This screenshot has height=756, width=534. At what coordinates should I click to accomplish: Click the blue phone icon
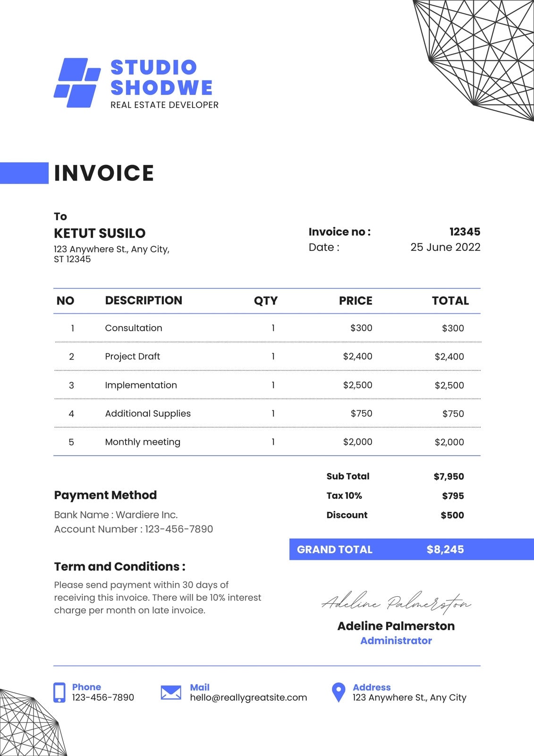click(59, 692)
